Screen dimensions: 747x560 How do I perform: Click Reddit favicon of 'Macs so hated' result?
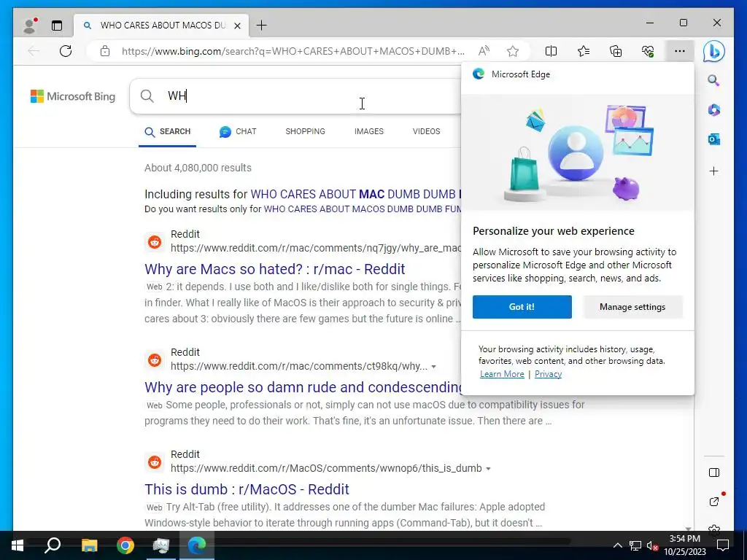tap(155, 242)
